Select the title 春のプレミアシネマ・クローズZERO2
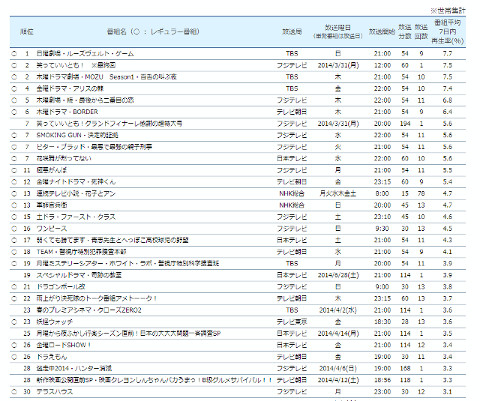This screenshot has height=401, width=480. (89, 310)
